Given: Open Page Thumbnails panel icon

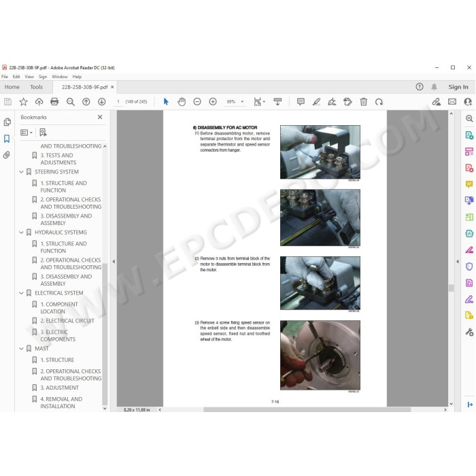Looking at the screenshot, I should pyautogui.click(x=7, y=122).
